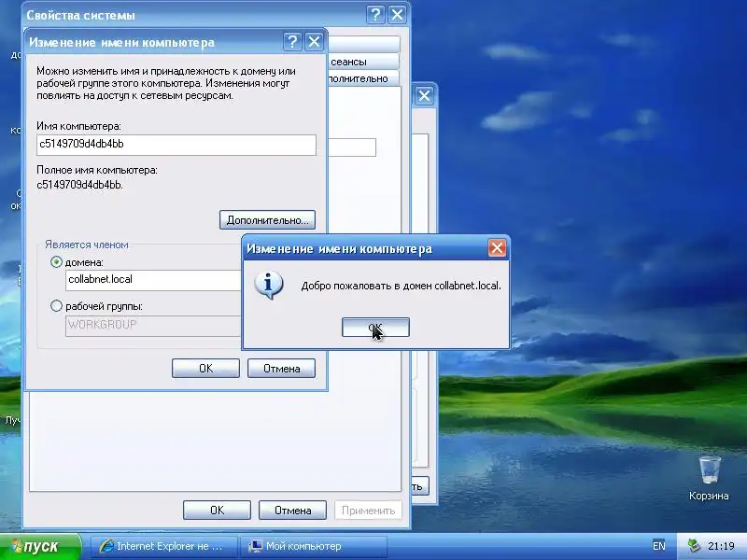Image resolution: width=747 pixels, height=560 pixels.
Task: Close the System Properties window
Action: pyautogui.click(x=397, y=15)
